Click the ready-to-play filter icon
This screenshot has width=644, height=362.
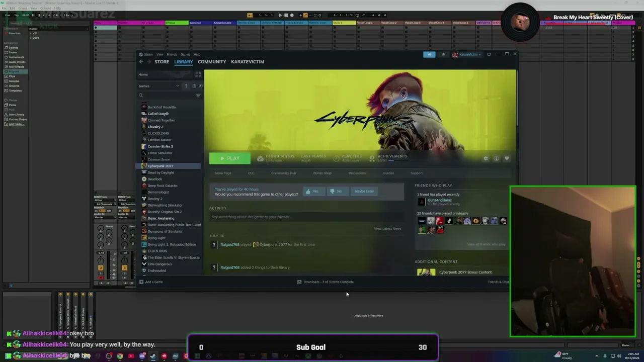(200, 86)
